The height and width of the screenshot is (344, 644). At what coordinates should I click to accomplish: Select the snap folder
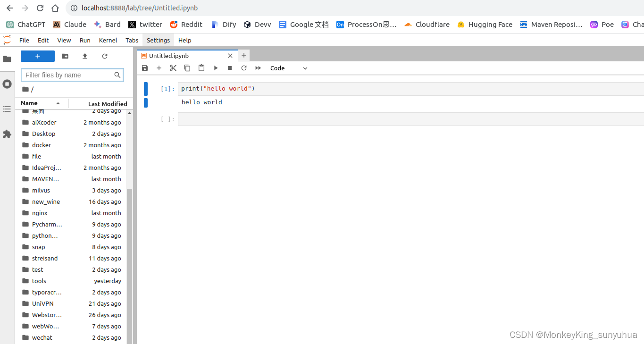[72, 247]
